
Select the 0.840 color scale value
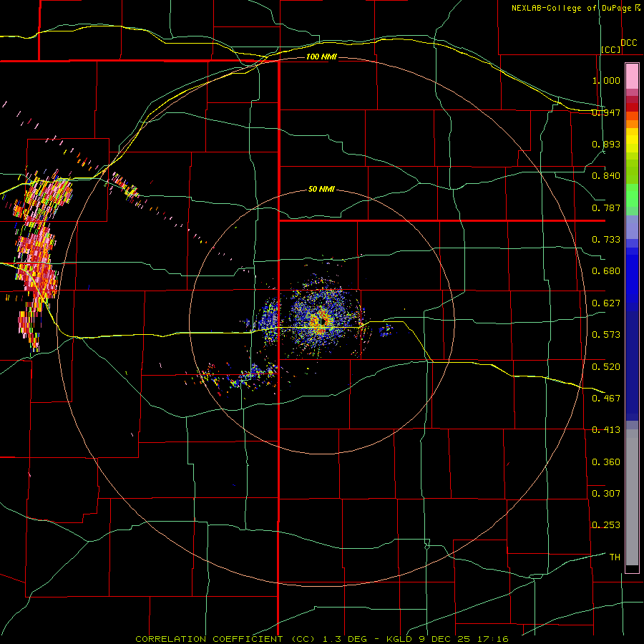pyautogui.click(x=606, y=176)
